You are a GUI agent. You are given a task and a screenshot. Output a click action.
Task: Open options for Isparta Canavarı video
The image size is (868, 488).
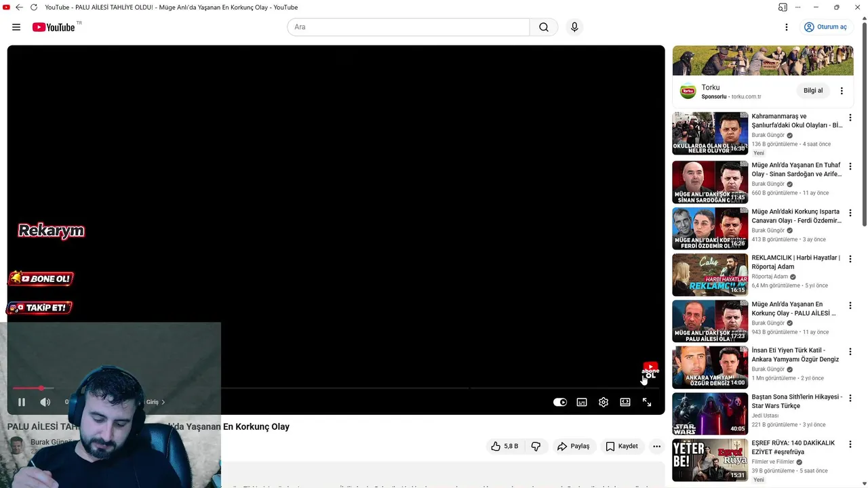850,213
